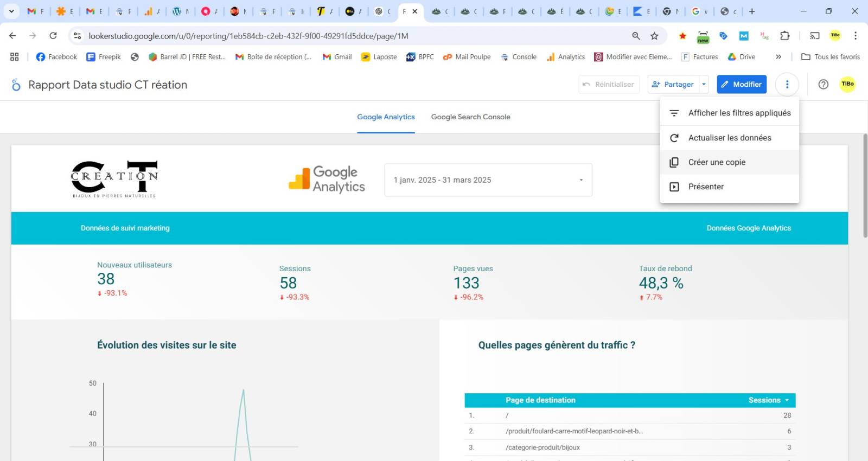Open the apps grid icon in bookmarks bar
Viewport: 868px width, 461px height.
(15, 57)
